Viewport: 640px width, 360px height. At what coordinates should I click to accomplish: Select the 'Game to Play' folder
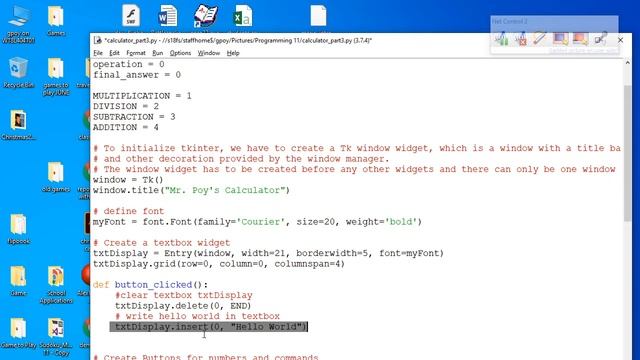coord(18,333)
